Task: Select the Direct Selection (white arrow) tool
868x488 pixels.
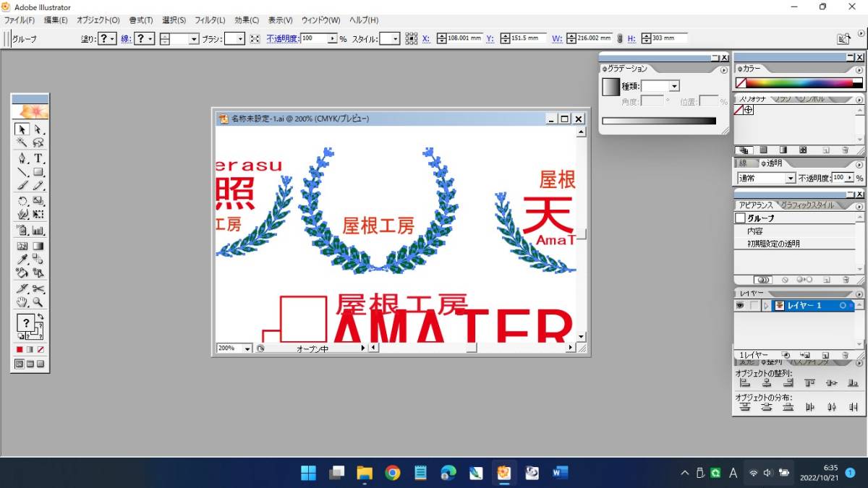Action: tap(38, 129)
